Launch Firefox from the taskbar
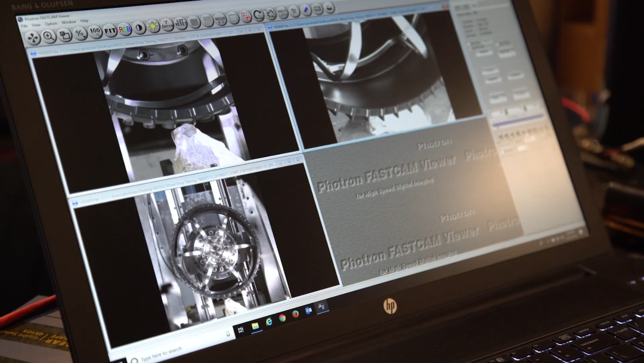This screenshot has width=644, height=363. coord(296,315)
